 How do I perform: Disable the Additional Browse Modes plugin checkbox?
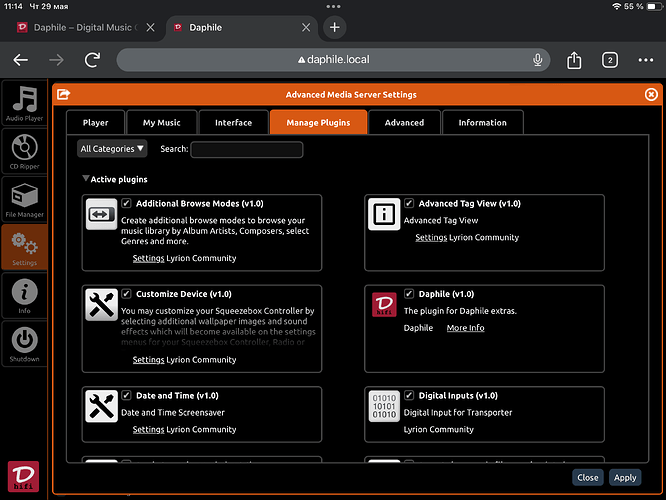pyautogui.click(x=127, y=203)
